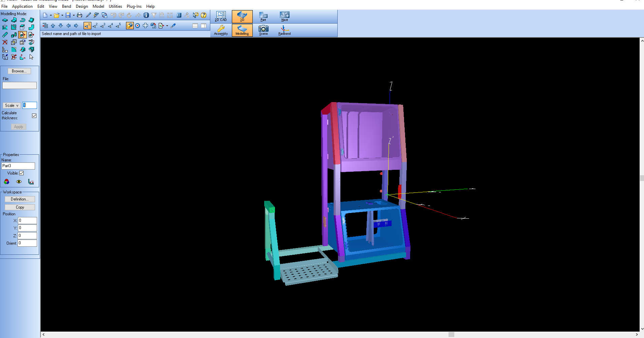Screen dimensions: 644x338
Task: Open the Bend menu
Action: point(66,6)
